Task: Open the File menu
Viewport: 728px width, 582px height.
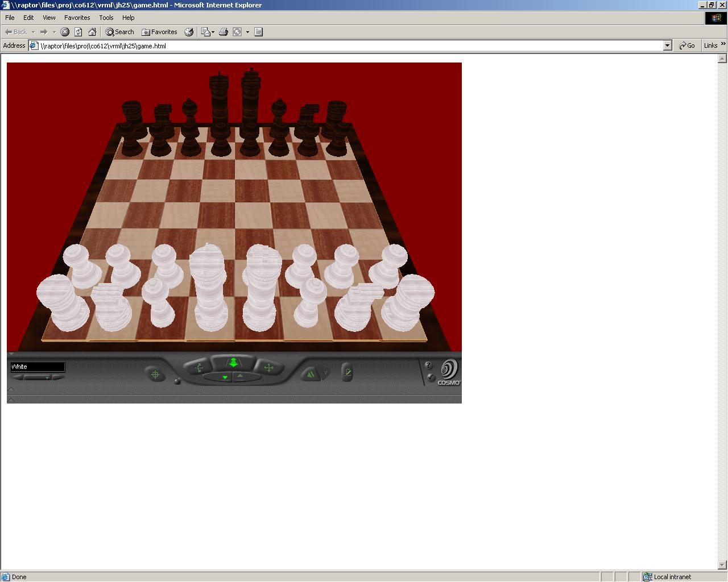Action: coord(10,18)
